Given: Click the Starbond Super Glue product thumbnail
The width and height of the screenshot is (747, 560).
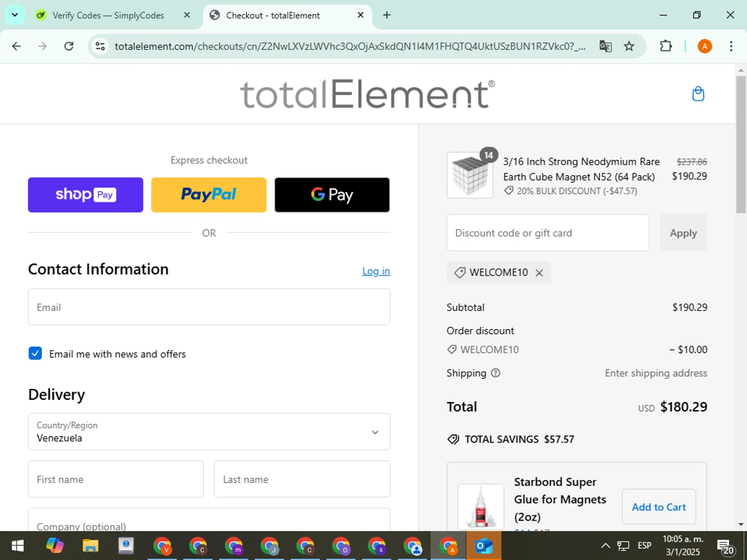Looking at the screenshot, I should pos(481,507).
